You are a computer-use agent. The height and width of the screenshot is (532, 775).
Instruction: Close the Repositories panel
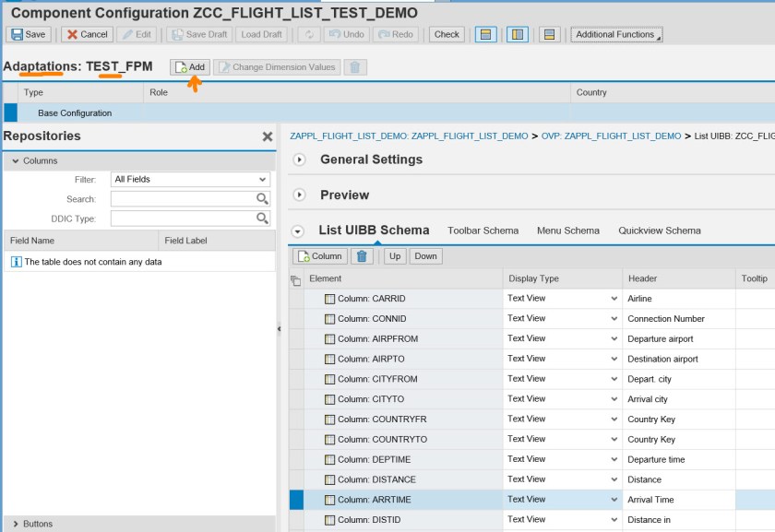coord(267,136)
